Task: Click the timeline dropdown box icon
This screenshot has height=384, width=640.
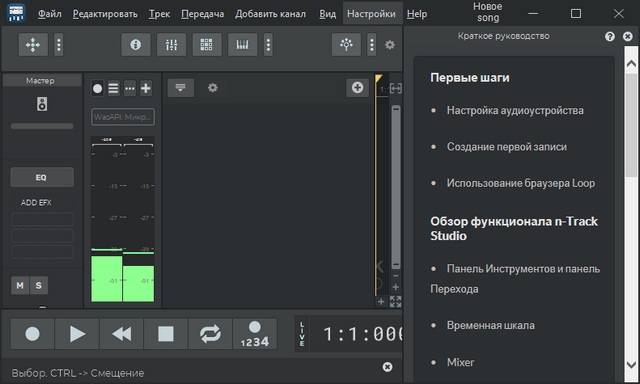Action: 180,87
